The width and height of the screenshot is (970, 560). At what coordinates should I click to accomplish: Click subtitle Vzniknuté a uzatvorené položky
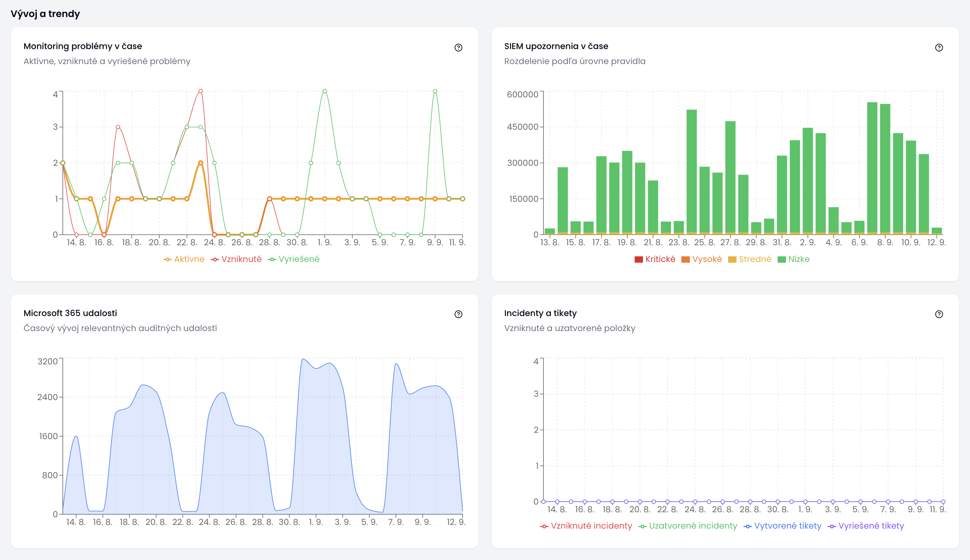click(570, 328)
